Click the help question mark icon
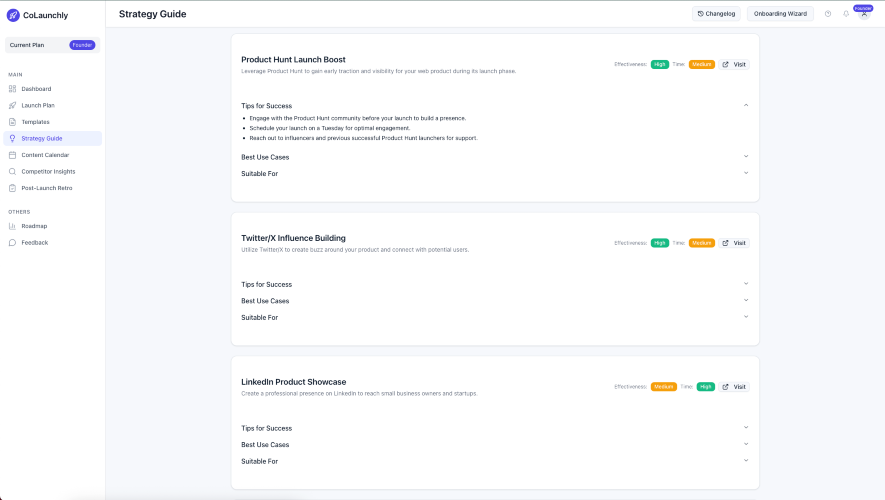This screenshot has height=500, width=885. [828, 14]
